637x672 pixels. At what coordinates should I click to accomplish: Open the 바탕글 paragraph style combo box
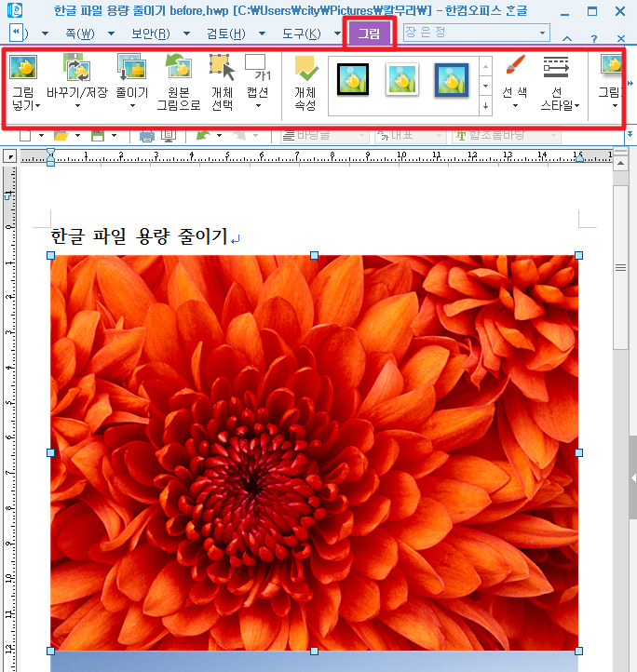point(325,136)
